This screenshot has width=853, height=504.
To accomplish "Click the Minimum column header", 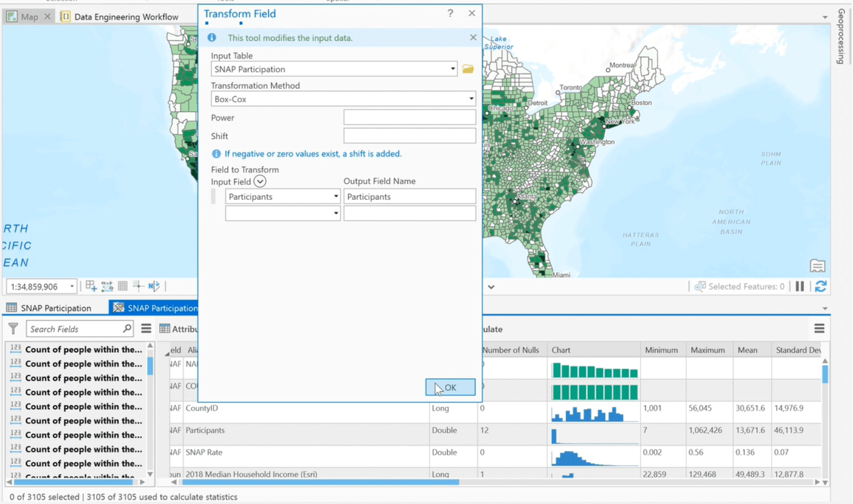I will (x=661, y=350).
